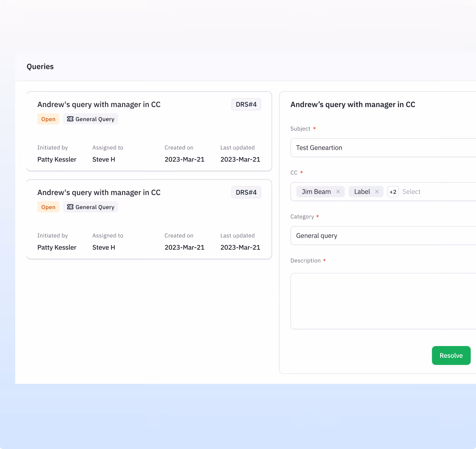The width and height of the screenshot is (476, 449).
Task: Click Patty Kessler in the second card
Action: pyautogui.click(x=57, y=247)
